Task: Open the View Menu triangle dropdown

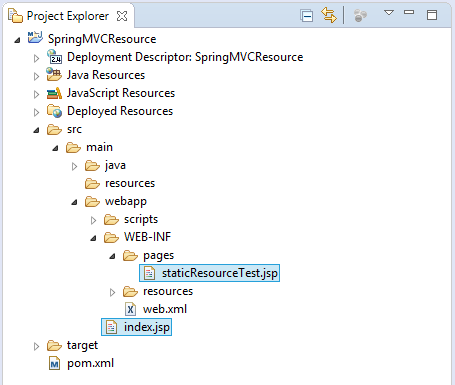Action: (x=389, y=13)
